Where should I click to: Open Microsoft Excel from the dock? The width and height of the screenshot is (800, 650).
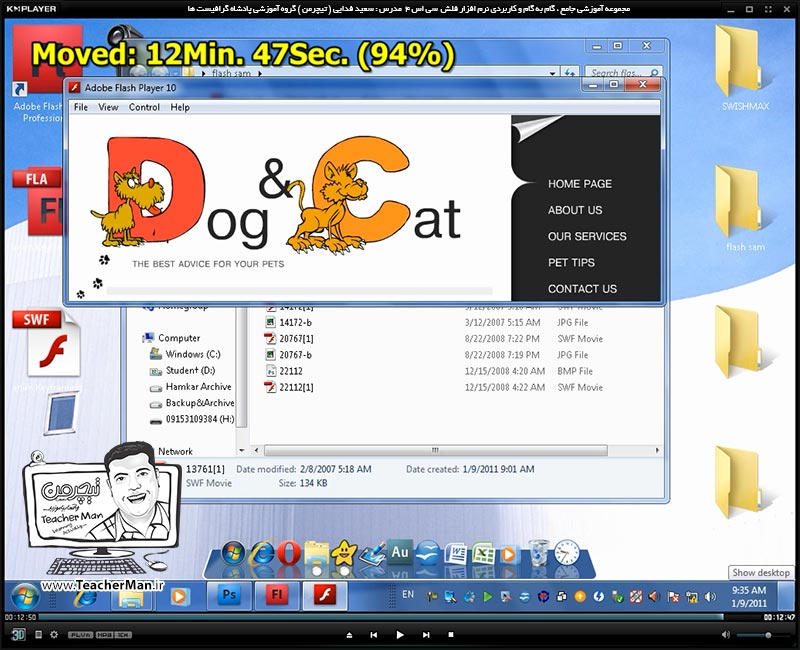point(483,554)
